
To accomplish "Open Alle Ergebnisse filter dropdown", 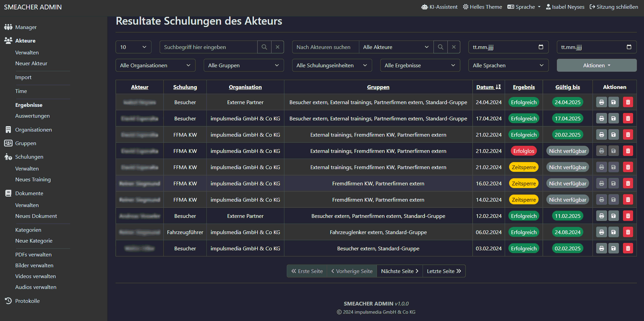I will coord(420,65).
